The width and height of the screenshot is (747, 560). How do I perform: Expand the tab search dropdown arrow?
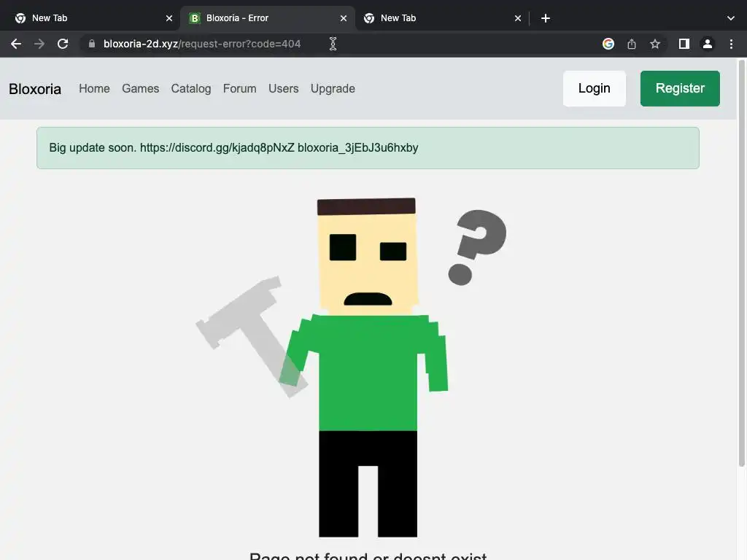731,18
